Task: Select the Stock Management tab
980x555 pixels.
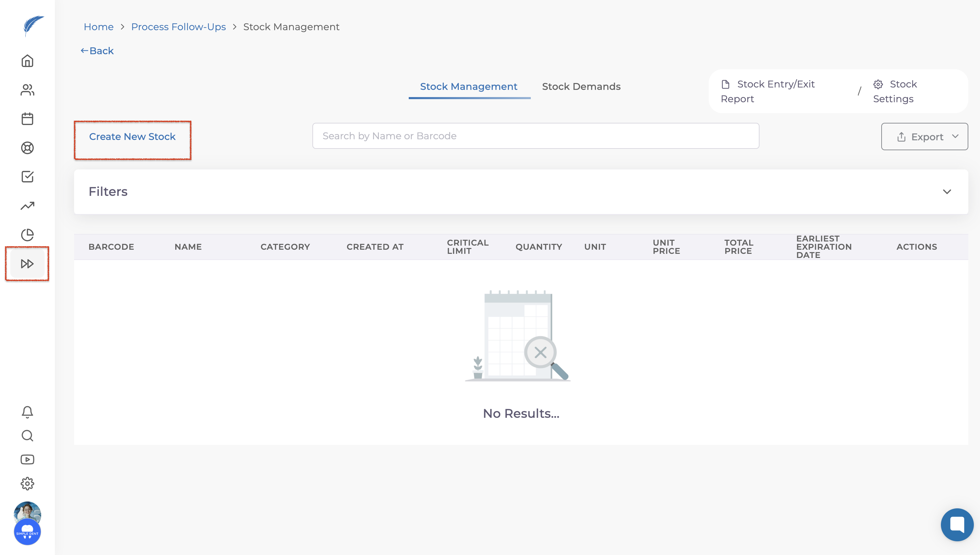Action: pyautogui.click(x=468, y=86)
